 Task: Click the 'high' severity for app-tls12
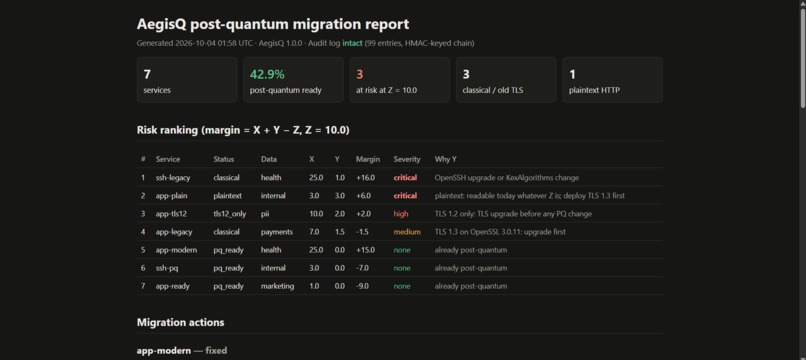point(401,214)
